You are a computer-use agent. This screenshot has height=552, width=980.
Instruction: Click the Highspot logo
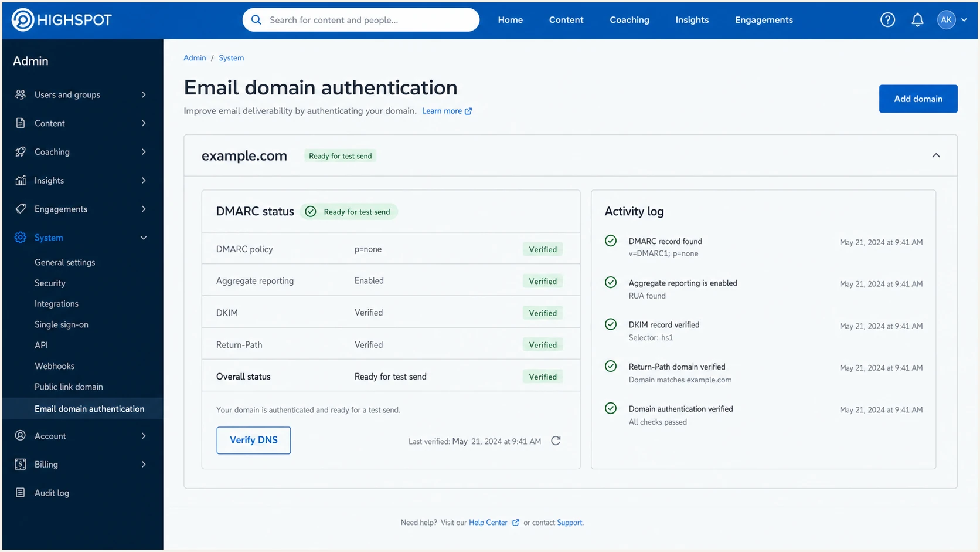[62, 20]
